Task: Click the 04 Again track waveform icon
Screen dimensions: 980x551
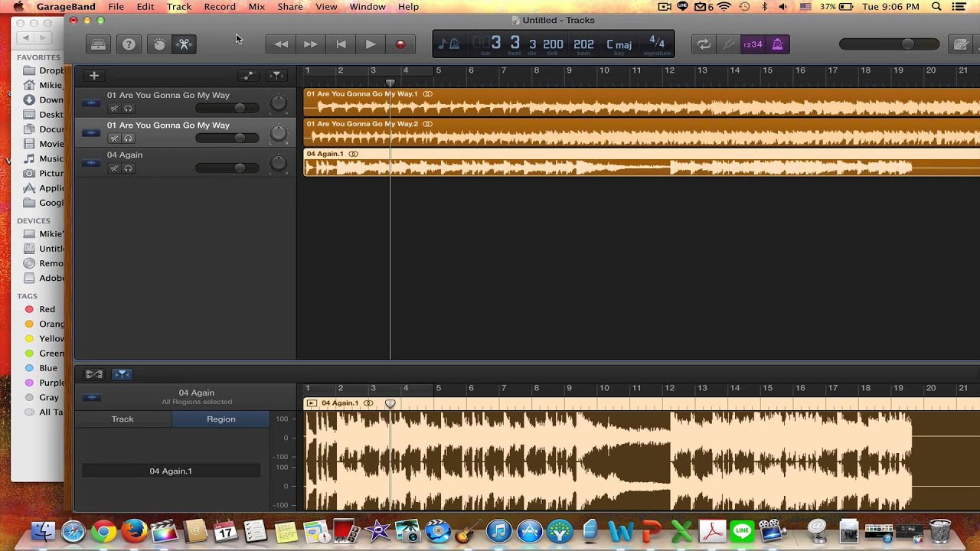Action: (91, 162)
